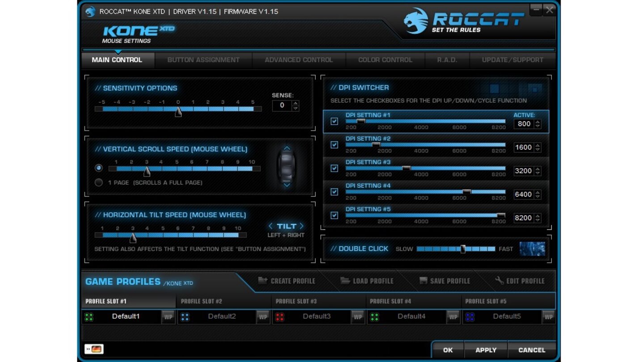The height and width of the screenshot is (362, 644).
Task: Click the Default1 profile color dots icon
Action: [89, 317]
